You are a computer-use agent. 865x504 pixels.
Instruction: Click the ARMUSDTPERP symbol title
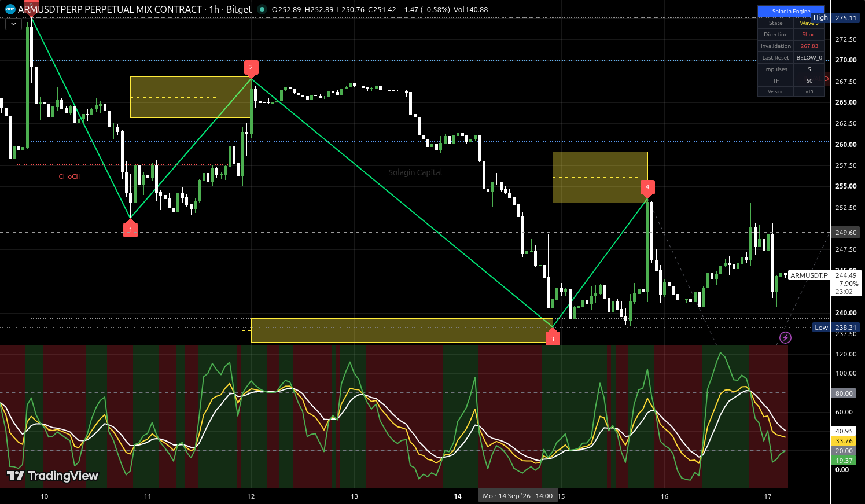point(110,9)
